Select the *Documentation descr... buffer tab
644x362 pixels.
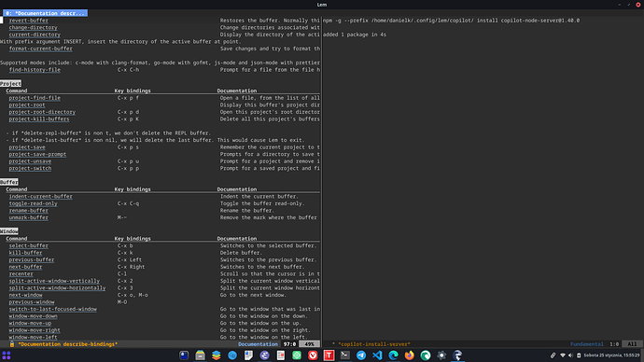pos(45,13)
